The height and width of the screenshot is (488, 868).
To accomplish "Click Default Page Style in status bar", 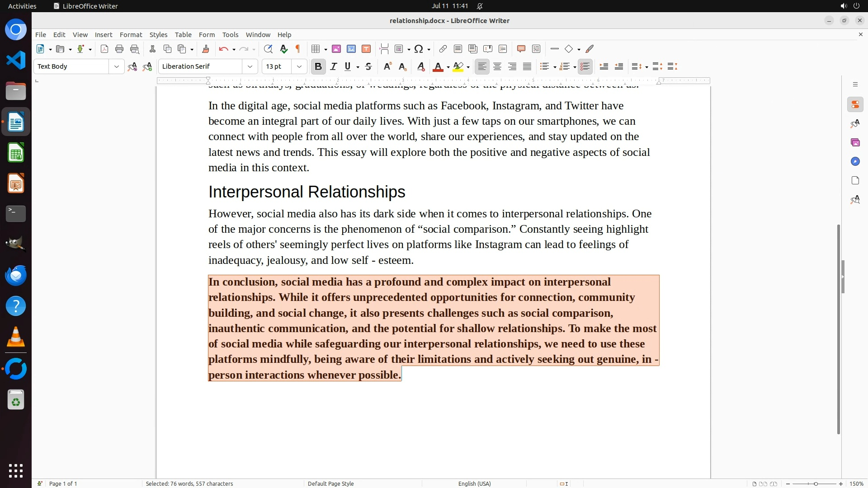I will (330, 483).
